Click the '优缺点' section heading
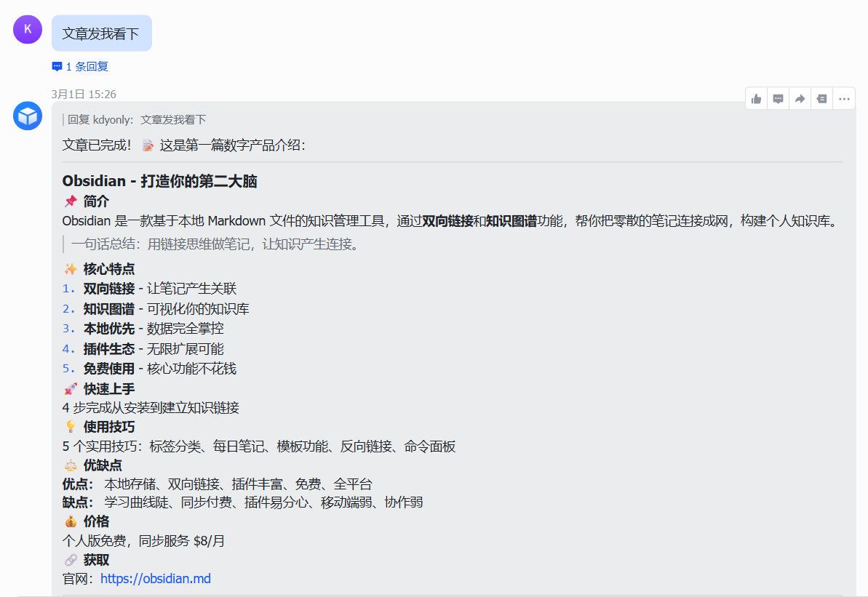The width and height of the screenshot is (868, 597). (x=103, y=465)
